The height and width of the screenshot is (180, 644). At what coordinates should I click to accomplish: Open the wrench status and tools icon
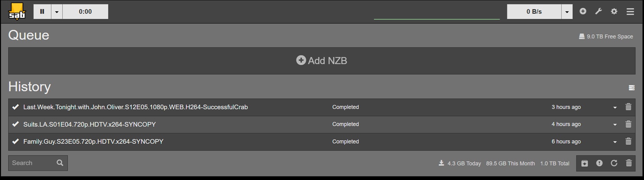point(599,11)
